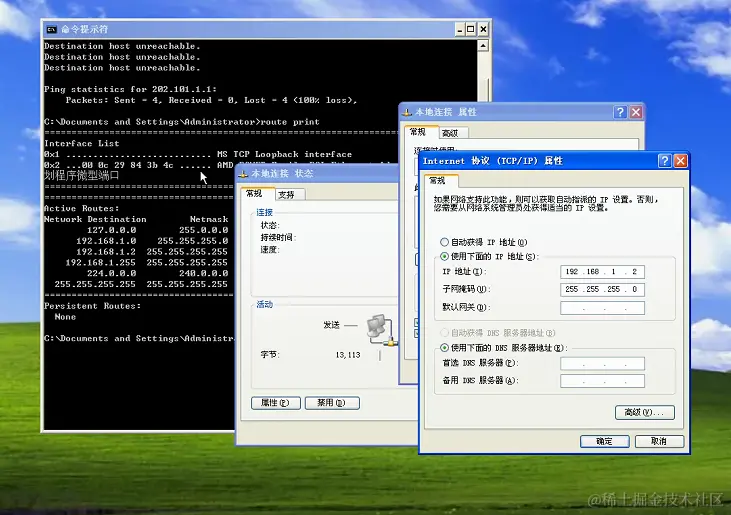Click the 首选 DNS 服务器 input field
The height and width of the screenshot is (515, 731).
(x=602, y=363)
